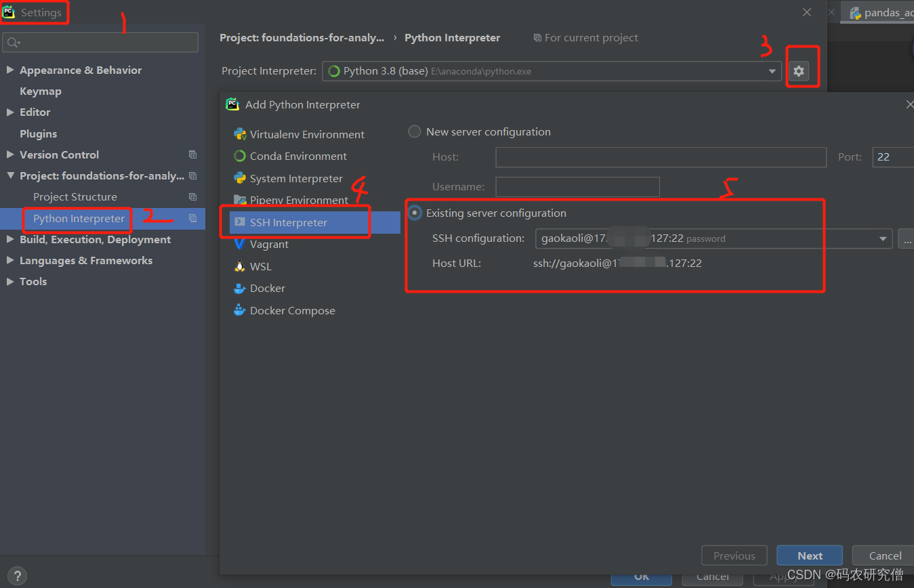914x588 pixels.
Task: Expand the Editor settings section
Action: click(10, 112)
